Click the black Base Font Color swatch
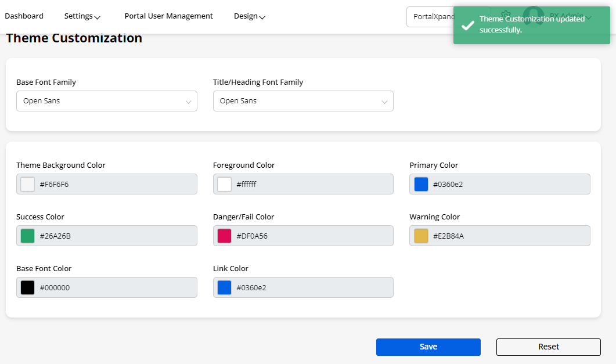The height and width of the screenshot is (364, 616). click(x=28, y=287)
